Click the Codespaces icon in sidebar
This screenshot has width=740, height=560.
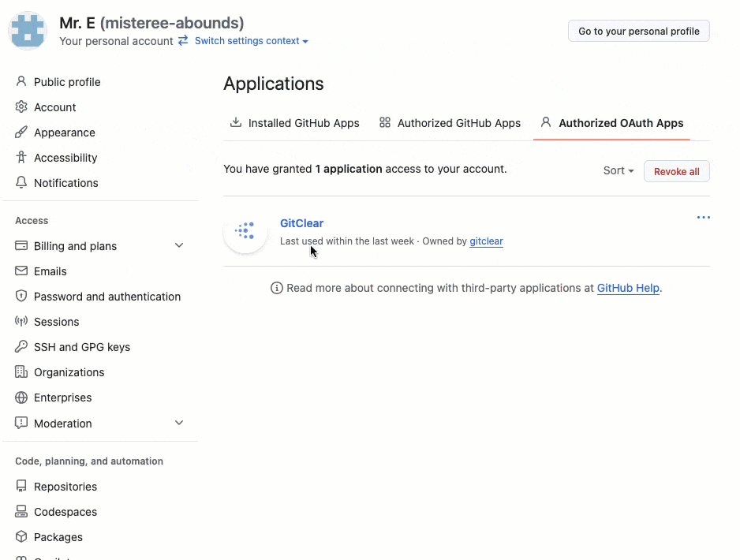(21, 512)
